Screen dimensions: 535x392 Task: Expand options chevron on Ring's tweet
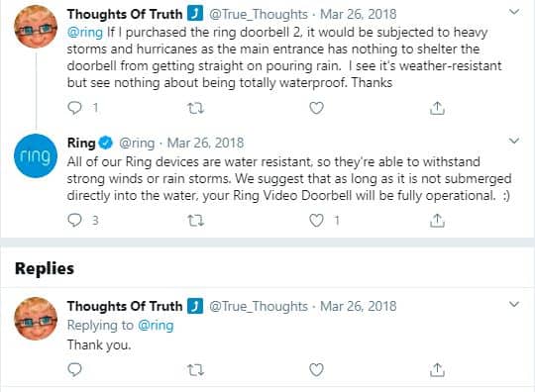click(514, 141)
